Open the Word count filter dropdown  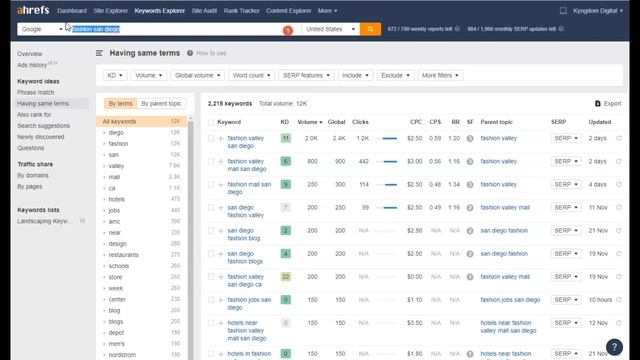pyautogui.click(x=251, y=76)
